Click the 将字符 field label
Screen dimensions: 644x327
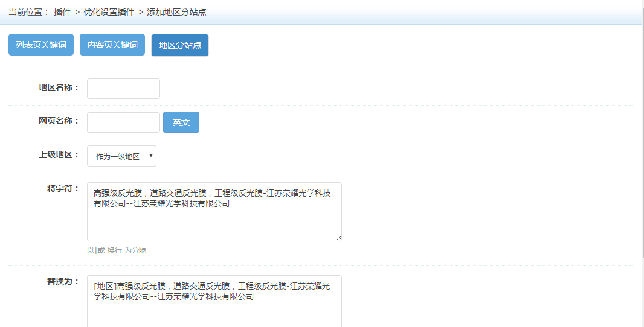(63, 188)
